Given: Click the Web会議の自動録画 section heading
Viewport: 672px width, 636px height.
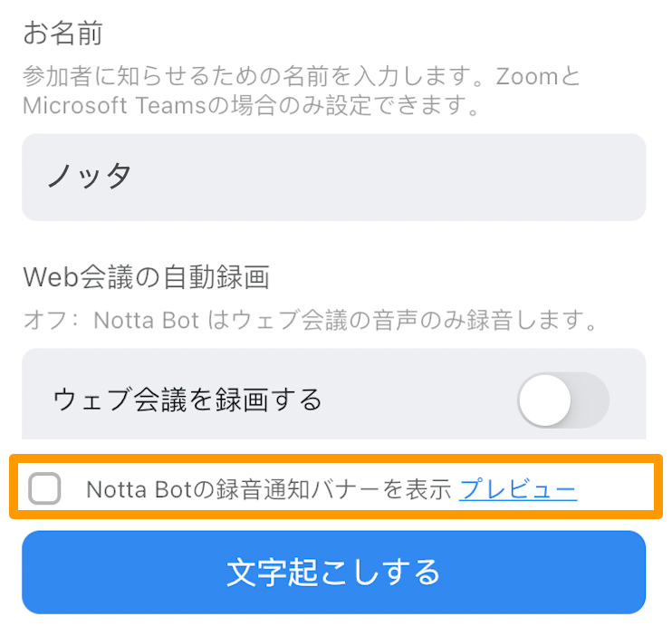Looking at the screenshot, I should (146, 277).
